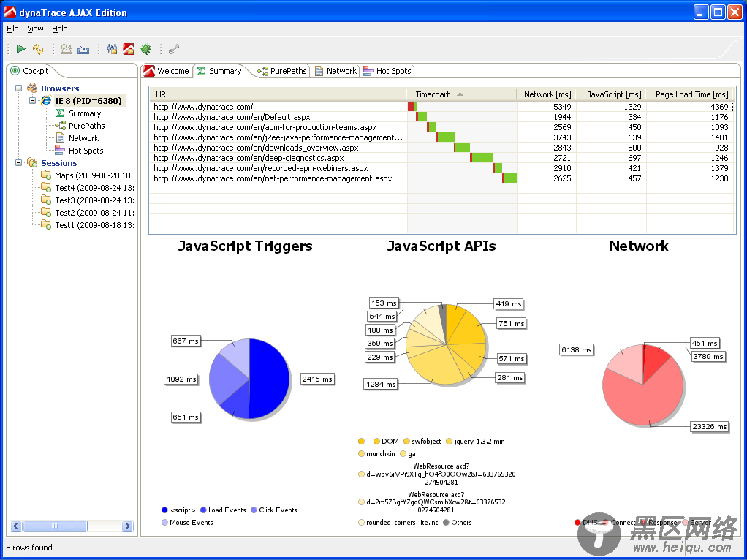
Task: Click the 23326 ms Network pie label
Action: point(710,426)
